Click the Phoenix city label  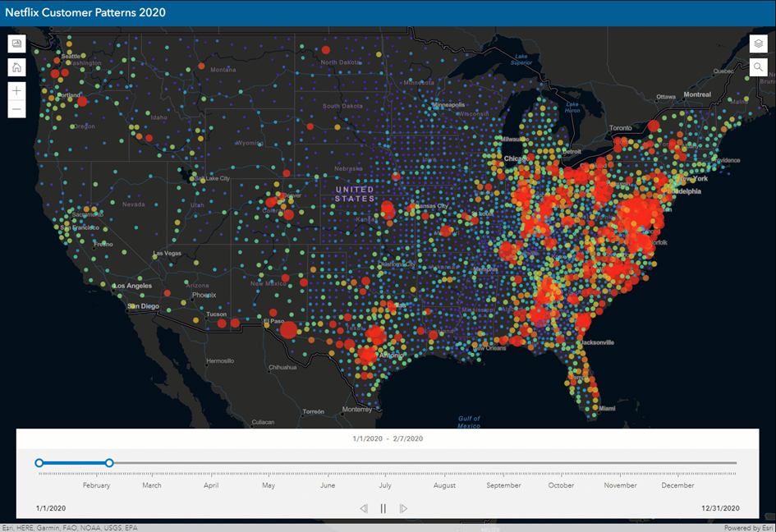tap(204, 295)
